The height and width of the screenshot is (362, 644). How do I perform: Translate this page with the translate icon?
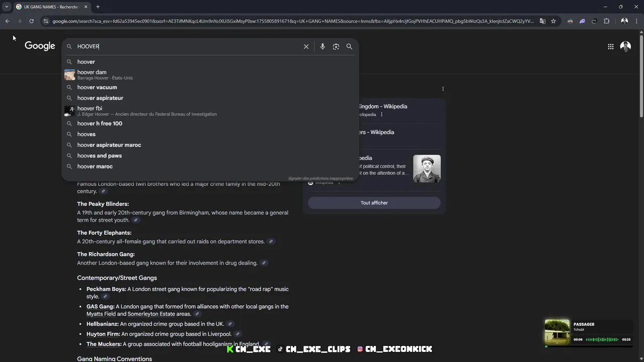(x=542, y=21)
